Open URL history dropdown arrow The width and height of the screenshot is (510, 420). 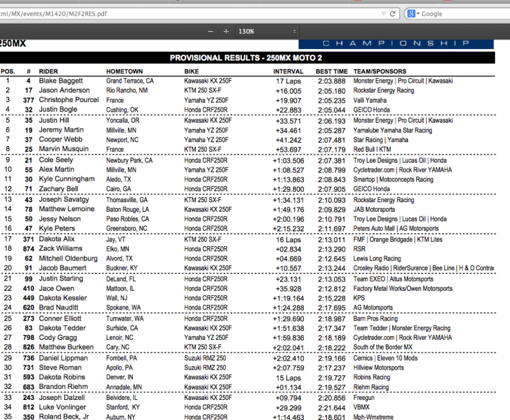click(x=383, y=14)
